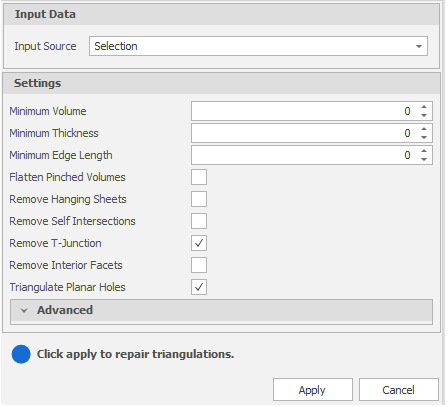Enable Flatten Pinched Volumes checkbox
448x407 pixels.
[199, 177]
